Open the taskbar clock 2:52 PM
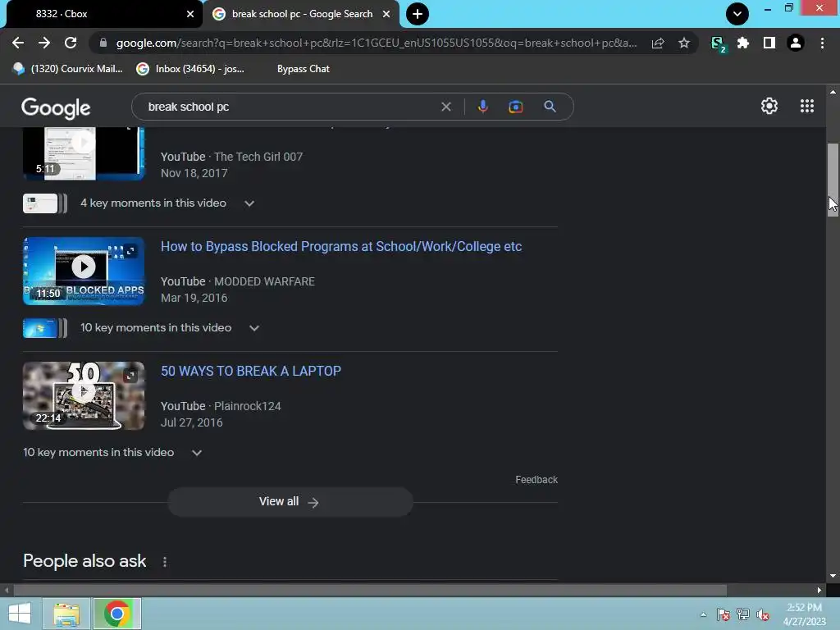This screenshot has height=630, width=840. [x=804, y=614]
